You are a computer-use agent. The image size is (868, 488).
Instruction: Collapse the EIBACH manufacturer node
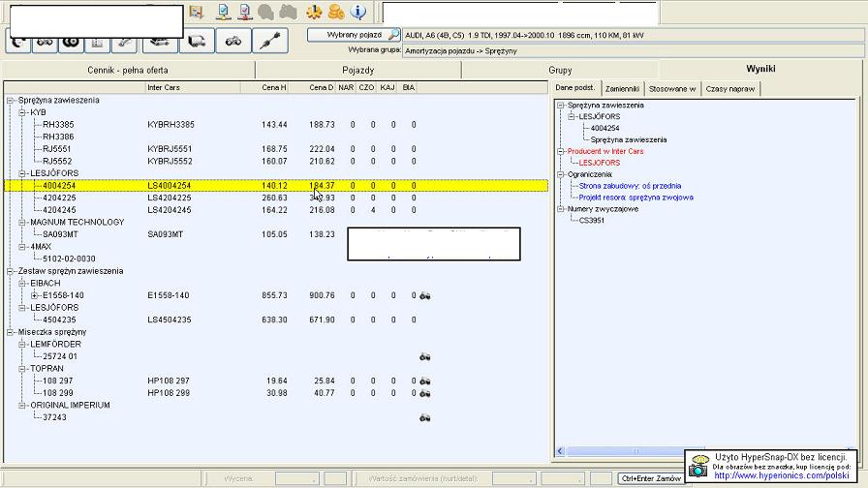[x=22, y=284]
